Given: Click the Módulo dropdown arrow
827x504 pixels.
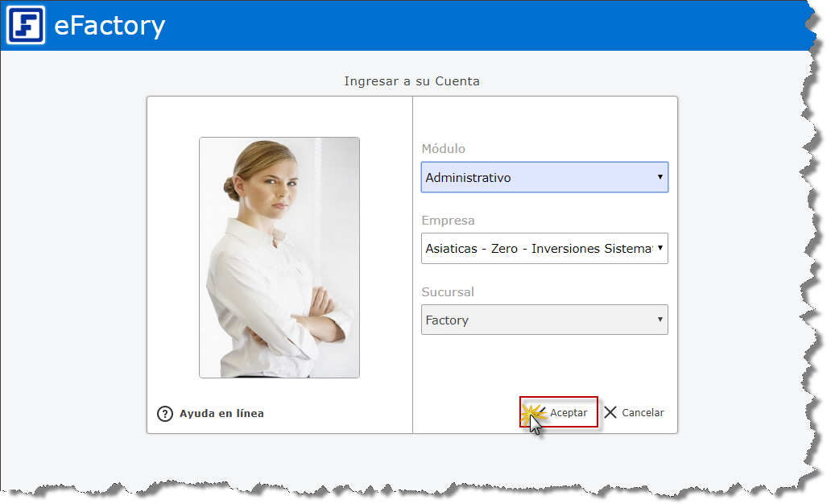Looking at the screenshot, I should pos(660,177).
